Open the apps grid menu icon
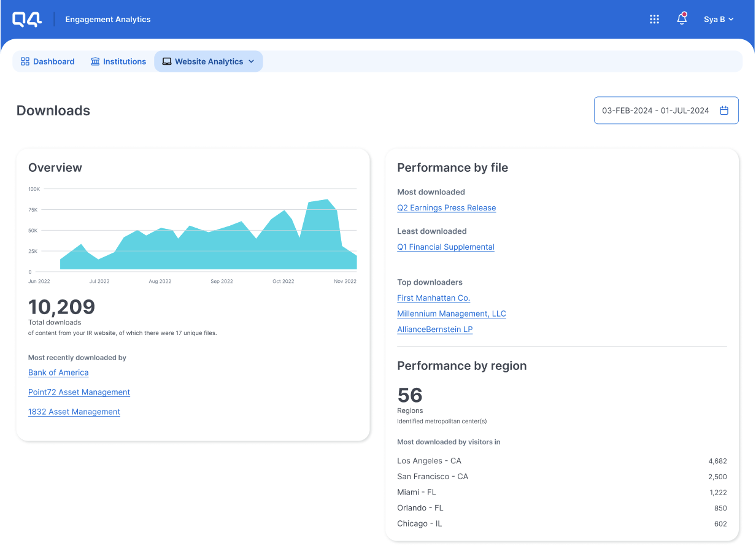 tap(654, 20)
